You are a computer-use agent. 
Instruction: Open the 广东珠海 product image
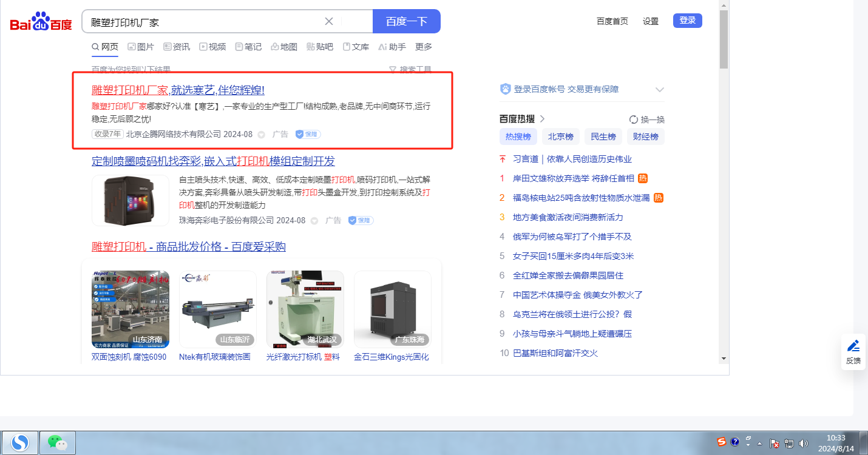pyautogui.click(x=393, y=309)
